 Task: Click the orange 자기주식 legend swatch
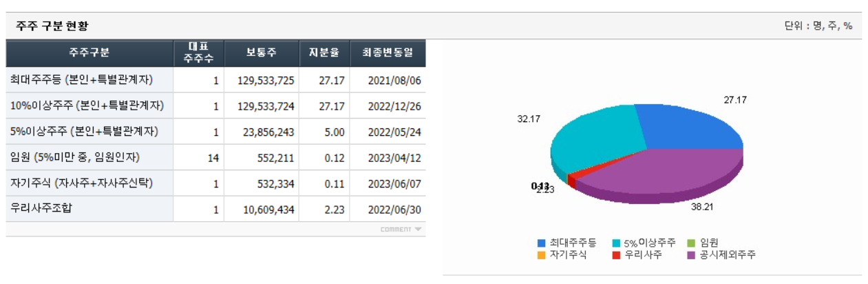point(541,255)
